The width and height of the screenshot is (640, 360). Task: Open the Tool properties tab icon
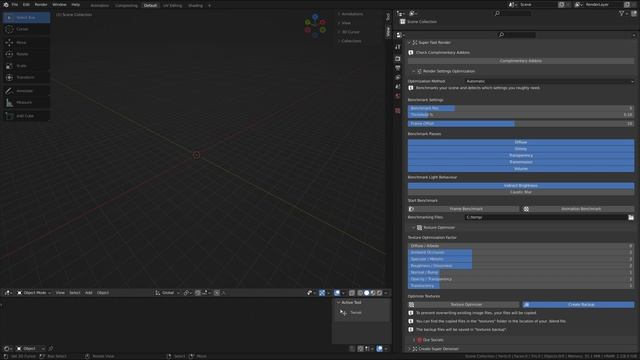click(398, 47)
